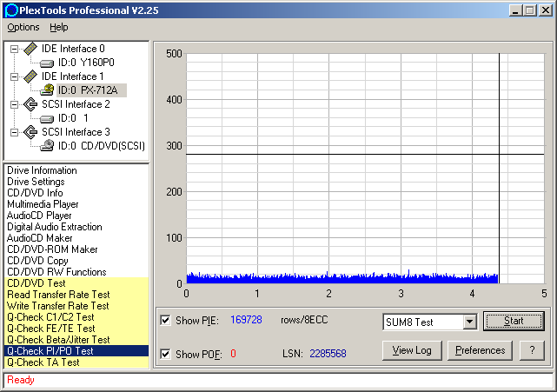Select the SCSI Interface 3 label
This screenshot has height=392, width=557.
76,132
